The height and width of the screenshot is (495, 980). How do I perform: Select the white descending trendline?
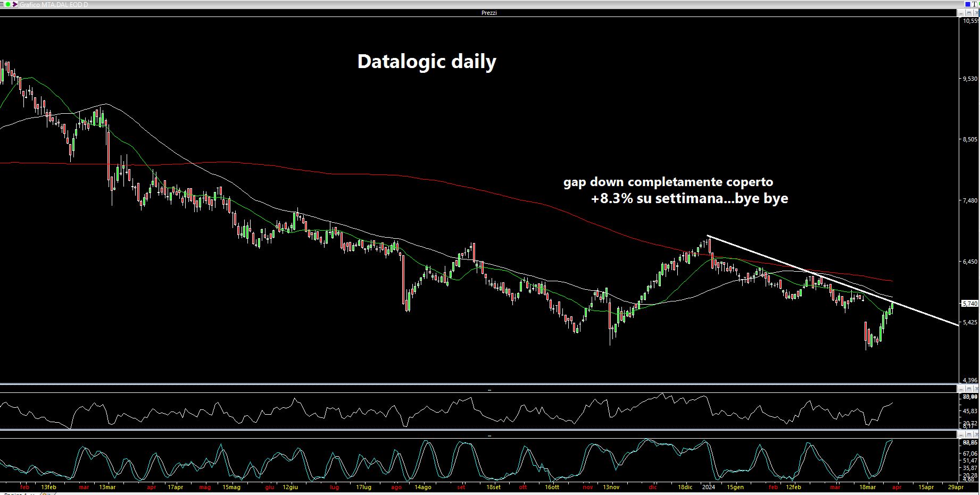coord(833,280)
